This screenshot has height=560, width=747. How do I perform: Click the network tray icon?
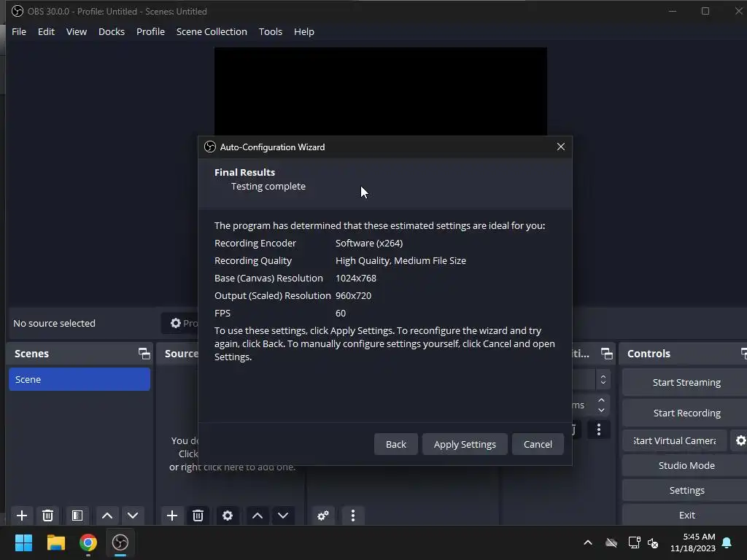(x=634, y=542)
